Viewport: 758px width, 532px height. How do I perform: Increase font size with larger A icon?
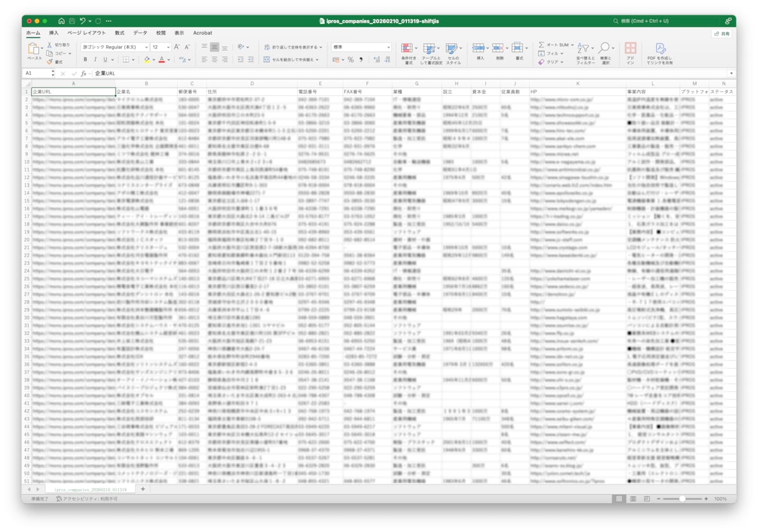click(176, 47)
